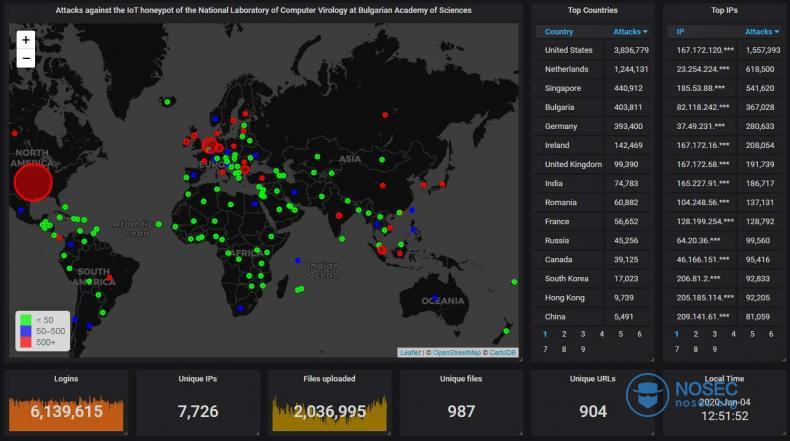Click IP 46.166.151.*** in Top IPs
790x441 pixels.
pos(702,260)
